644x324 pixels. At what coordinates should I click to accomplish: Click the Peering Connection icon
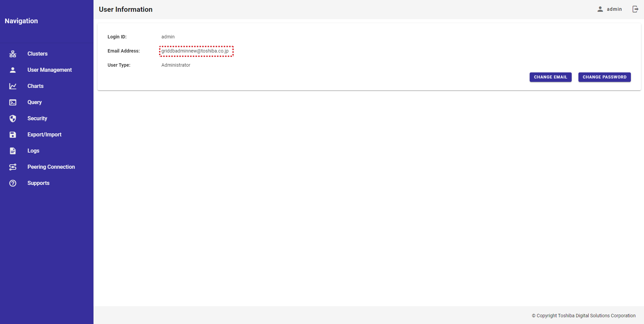pos(13,167)
